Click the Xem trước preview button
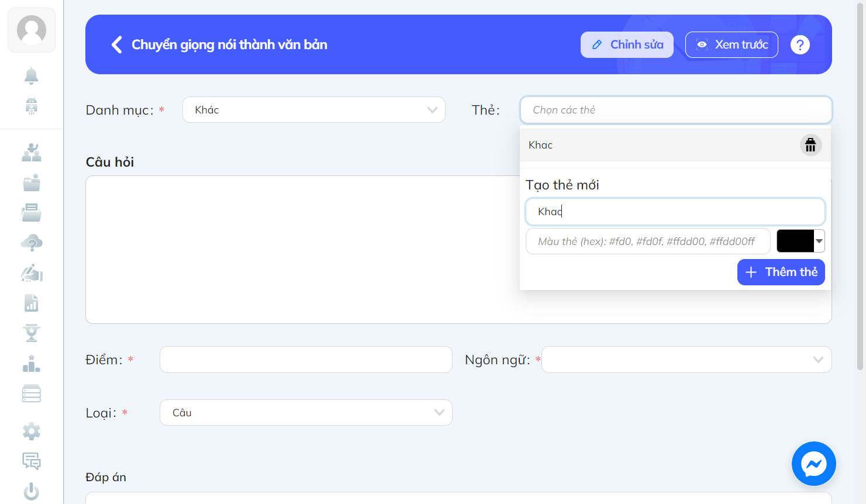Image resolution: width=866 pixels, height=504 pixels. (x=732, y=44)
